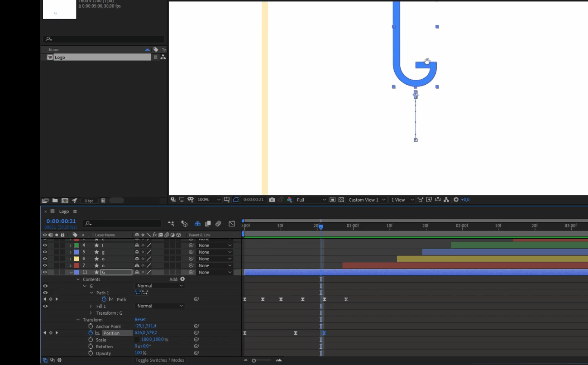Hide layer 5 g with eye toggle
The image size is (588, 365).
pos(45,252)
